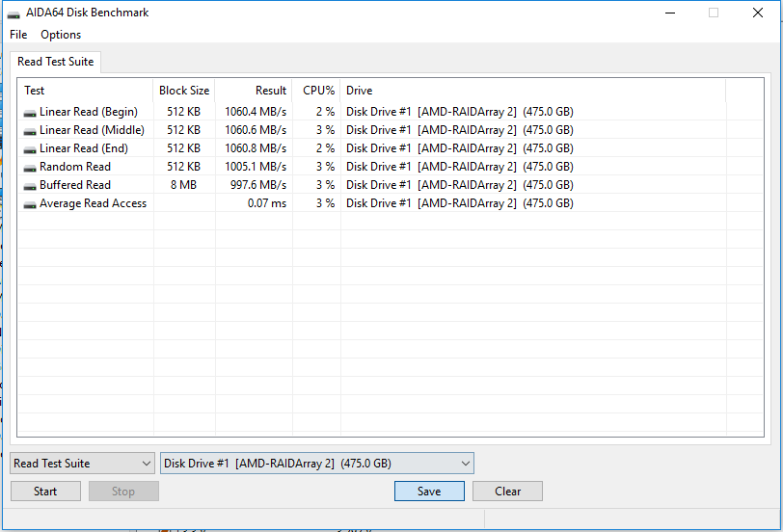Click the Average Read Access drive icon

pyautogui.click(x=30, y=204)
